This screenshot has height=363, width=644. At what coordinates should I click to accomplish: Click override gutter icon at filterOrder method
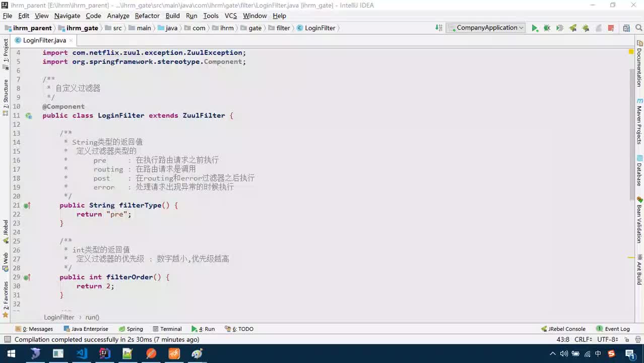(27, 277)
